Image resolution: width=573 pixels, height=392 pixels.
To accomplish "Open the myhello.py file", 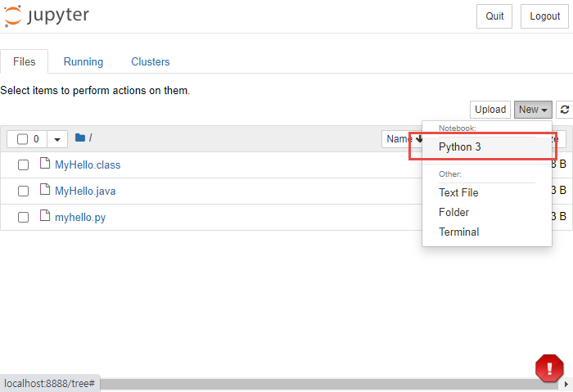I will (x=80, y=218).
